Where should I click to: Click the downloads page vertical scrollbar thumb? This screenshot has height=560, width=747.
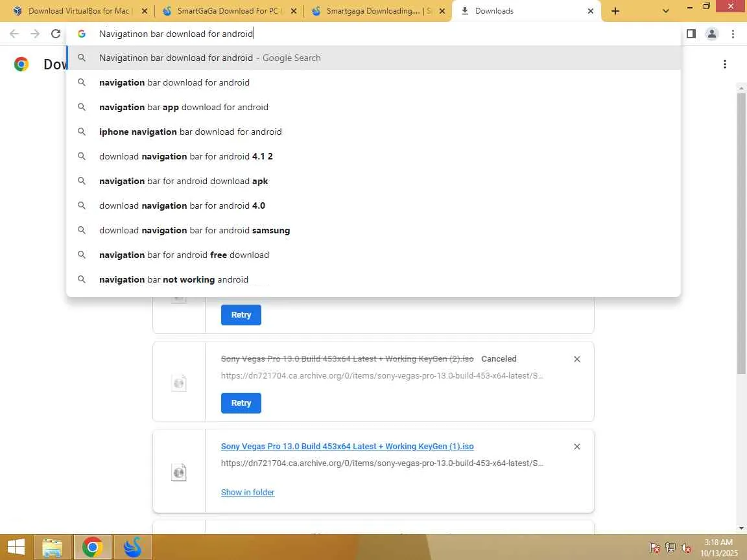tap(741, 233)
